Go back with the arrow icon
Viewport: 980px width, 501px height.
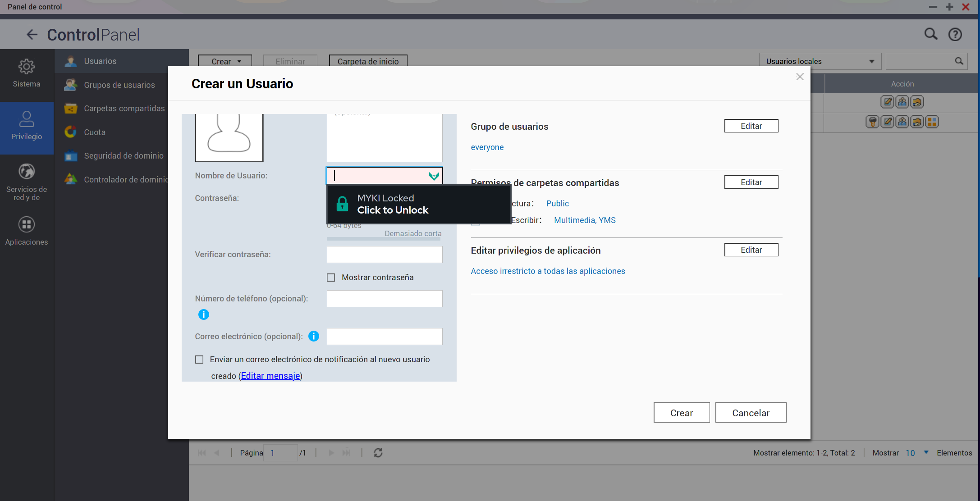pyautogui.click(x=32, y=34)
